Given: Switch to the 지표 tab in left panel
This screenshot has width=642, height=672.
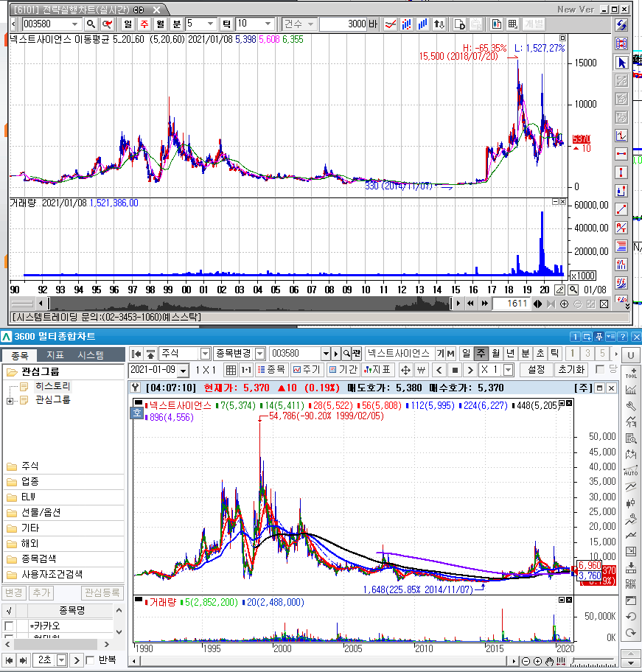Looking at the screenshot, I should [55, 355].
